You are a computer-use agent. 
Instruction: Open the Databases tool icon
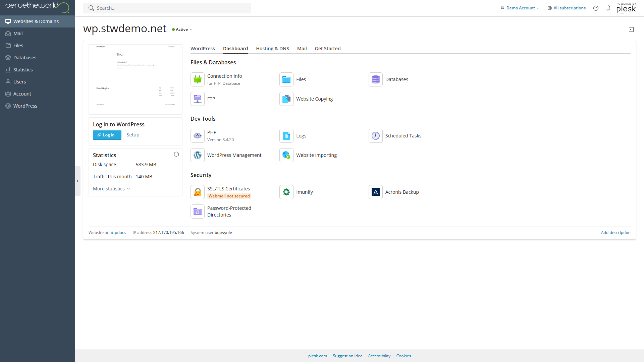pyautogui.click(x=376, y=79)
